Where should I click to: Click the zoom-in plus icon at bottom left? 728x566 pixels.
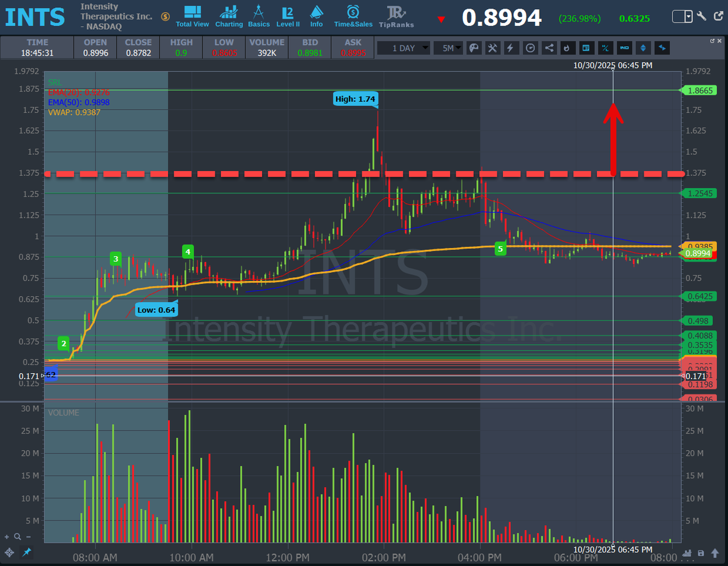(7, 537)
